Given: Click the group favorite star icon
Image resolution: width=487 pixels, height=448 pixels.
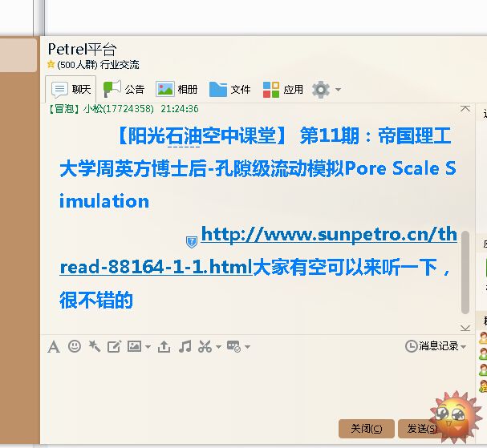Looking at the screenshot, I should point(51,64).
